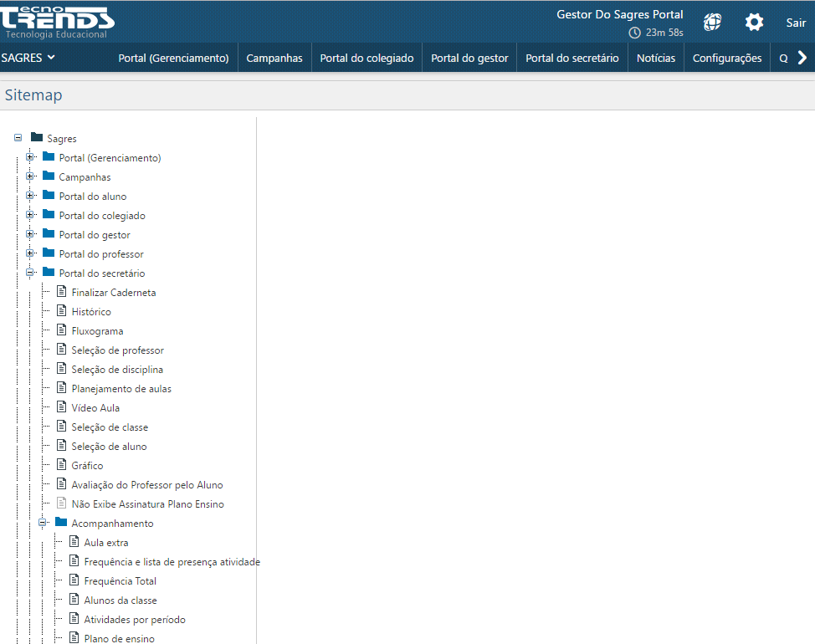The width and height of the screenshot is (815, 644).
Task: Open the Portal do gestor menu
Action: [x=469, y=58]
